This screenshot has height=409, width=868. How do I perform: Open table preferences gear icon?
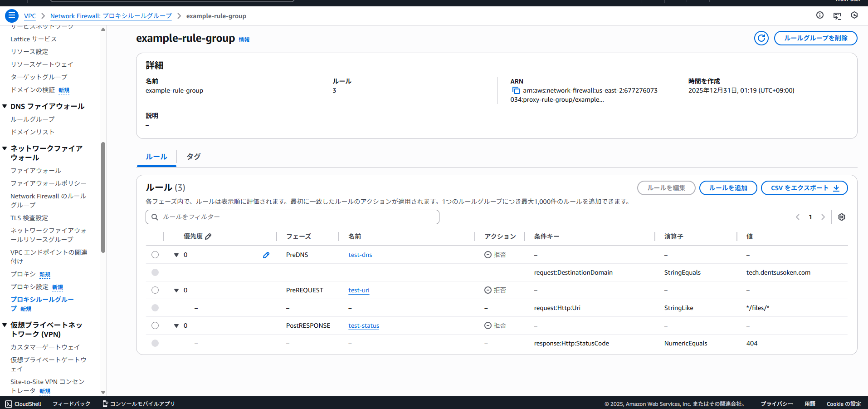842,217
